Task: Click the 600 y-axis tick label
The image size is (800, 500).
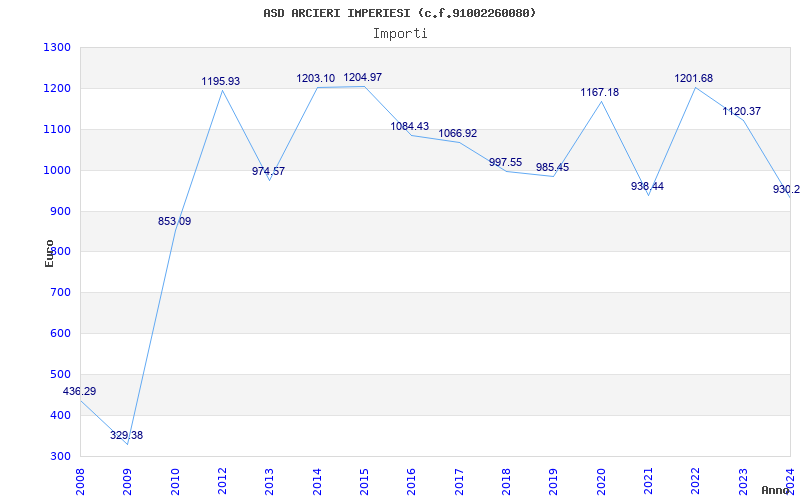Action: [x=60, y=334]
